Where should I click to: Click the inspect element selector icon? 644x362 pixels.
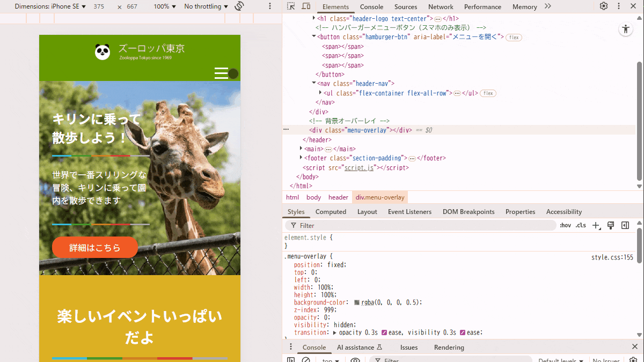click(291, 6)
